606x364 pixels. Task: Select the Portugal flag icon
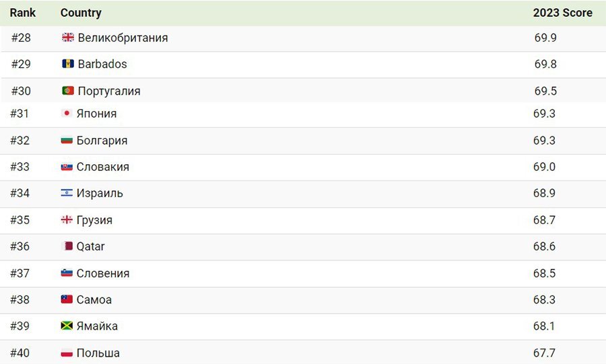tap(67, 91)
